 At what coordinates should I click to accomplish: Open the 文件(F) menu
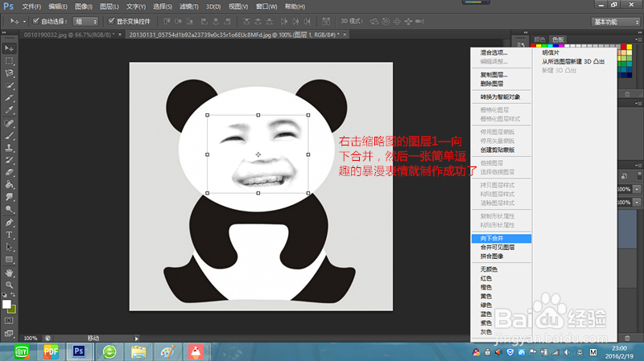point(31,6)
